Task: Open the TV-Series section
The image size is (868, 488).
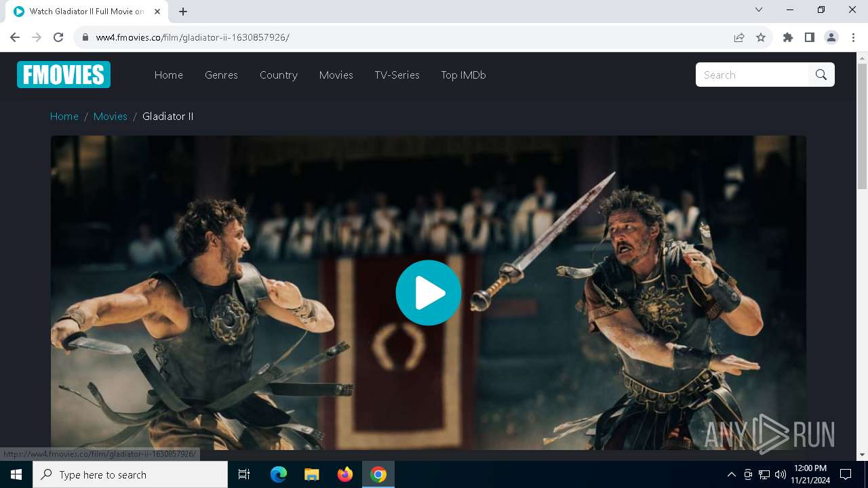Action: pos(397,75)
